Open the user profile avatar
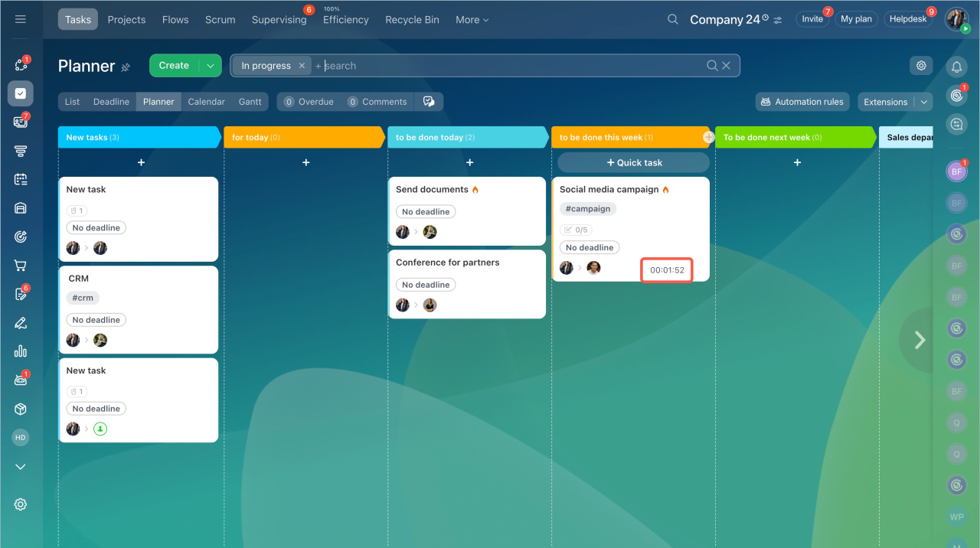The image size is (980, 548). tap(957, 19)
